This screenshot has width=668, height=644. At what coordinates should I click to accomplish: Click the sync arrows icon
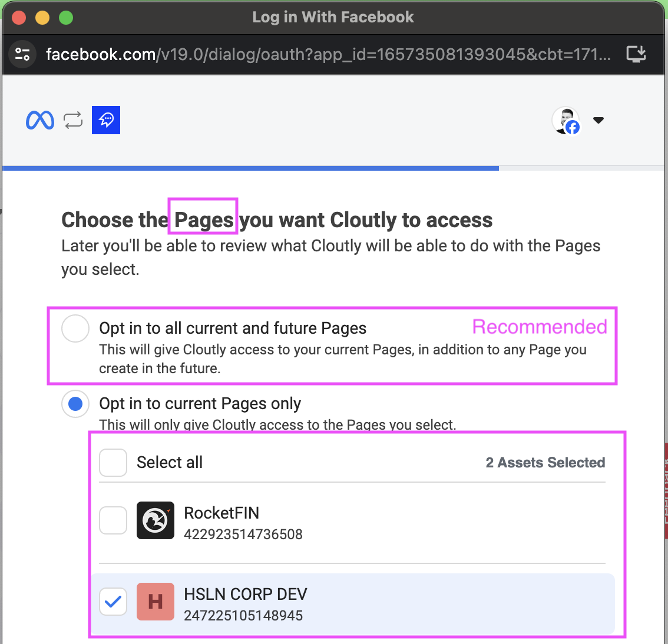(x=73, y=120)
